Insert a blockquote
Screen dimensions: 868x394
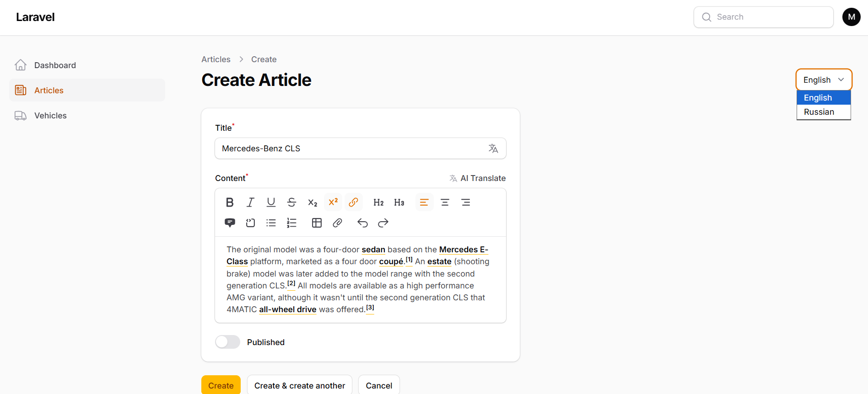[230, 223]
